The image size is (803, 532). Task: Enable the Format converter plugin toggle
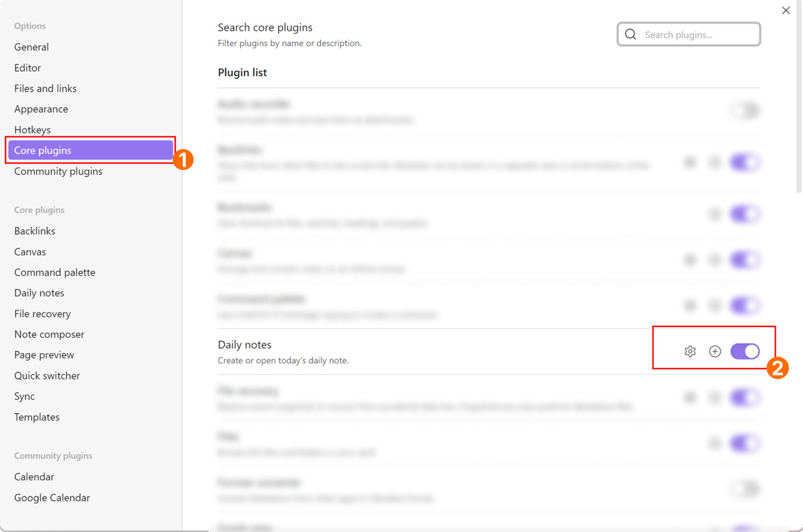tap(745, 489)
